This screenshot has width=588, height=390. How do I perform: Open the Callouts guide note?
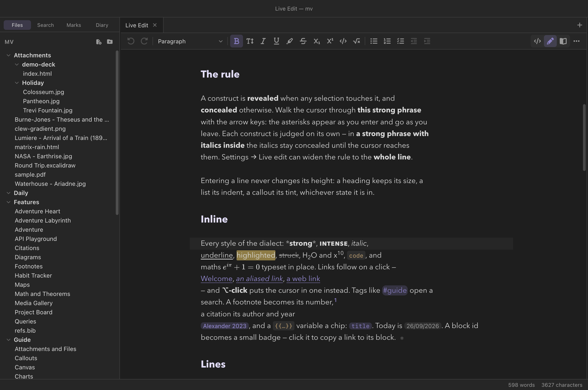(26, 358)
